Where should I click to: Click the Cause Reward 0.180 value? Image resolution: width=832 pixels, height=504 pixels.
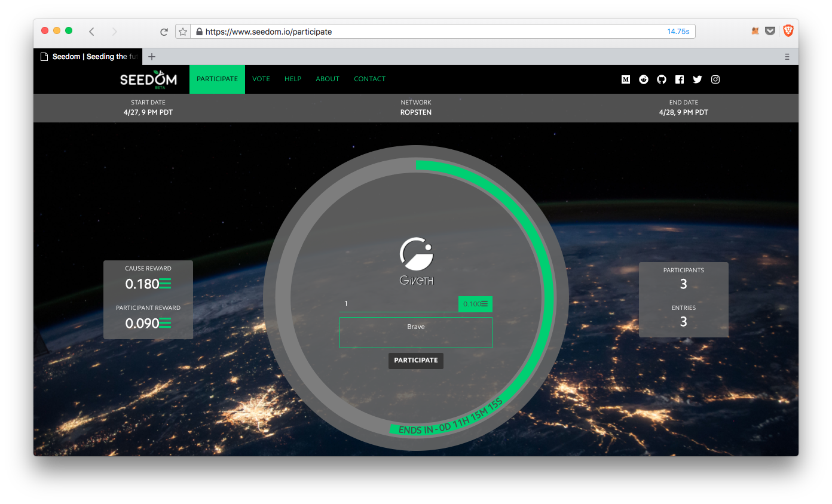click(x=148, y=284)
